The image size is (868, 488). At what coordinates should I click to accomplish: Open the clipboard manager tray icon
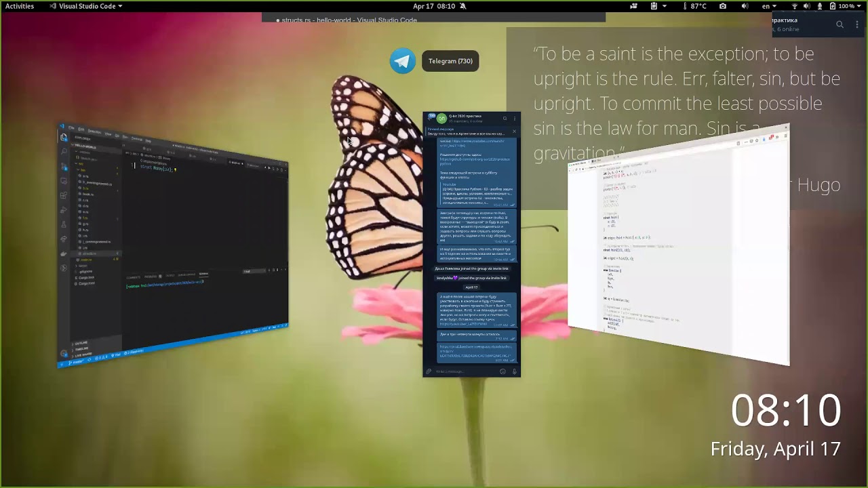[x=654, y=6]
